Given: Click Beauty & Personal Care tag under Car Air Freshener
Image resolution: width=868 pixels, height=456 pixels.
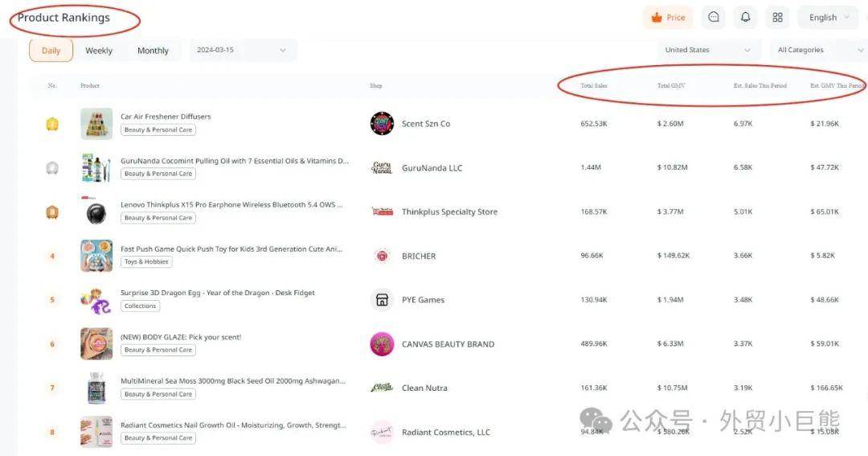Looking at the screenshot, I should 158,129.
